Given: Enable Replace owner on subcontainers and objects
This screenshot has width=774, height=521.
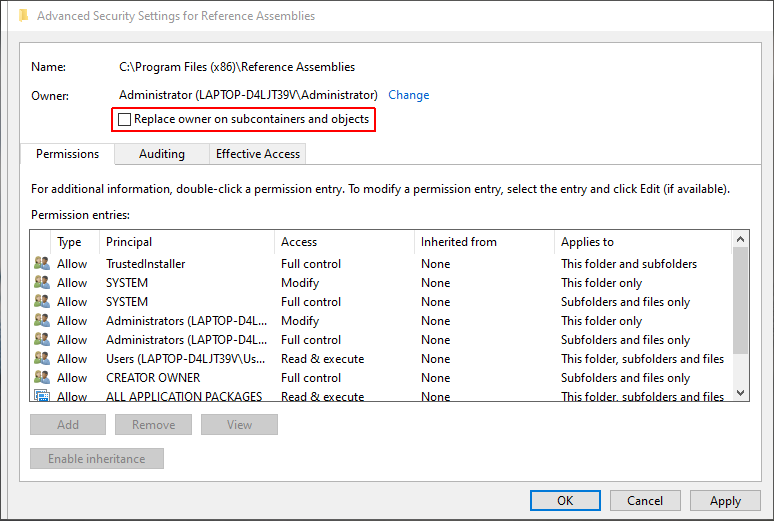Looking at the screenshot, I should click(125, 120).
